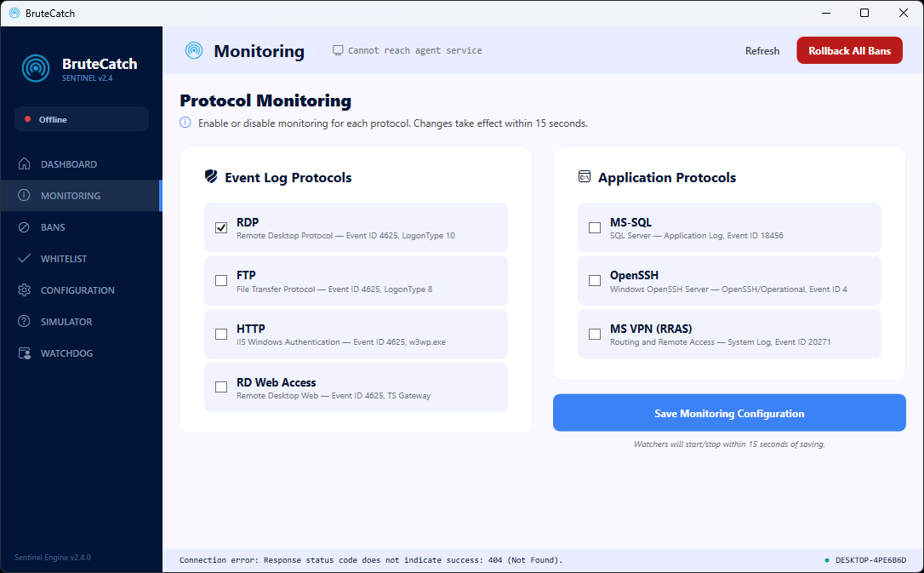Click the monitor icon beside agent service message
The height and width of the screenshot is (573, 924).
[338, 49]
